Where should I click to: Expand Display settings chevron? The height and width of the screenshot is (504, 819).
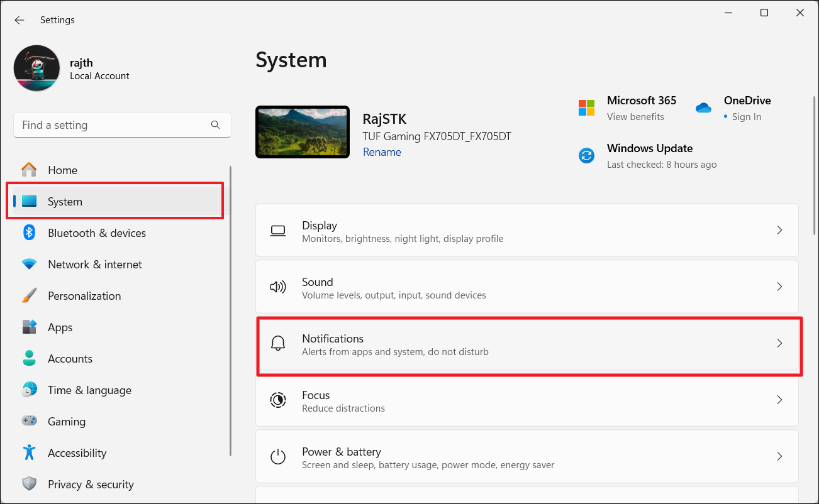[779, 230]
